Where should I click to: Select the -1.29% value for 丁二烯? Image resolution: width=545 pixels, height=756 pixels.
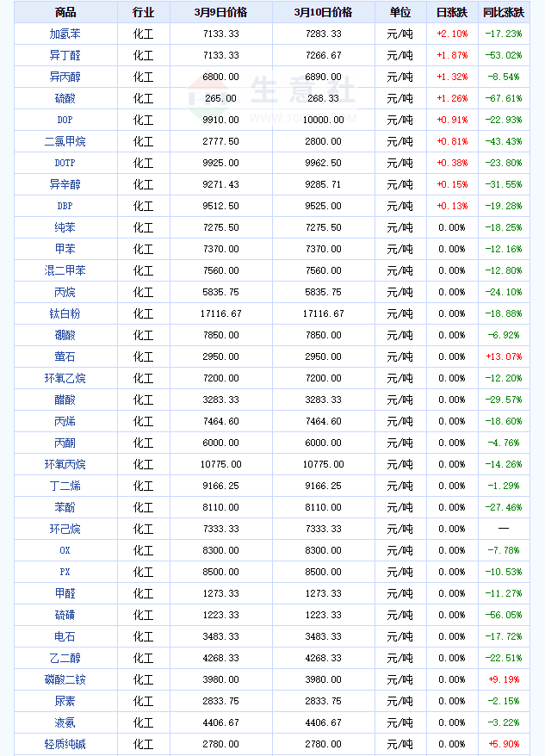pyautogui.click(x=504, y=486)
